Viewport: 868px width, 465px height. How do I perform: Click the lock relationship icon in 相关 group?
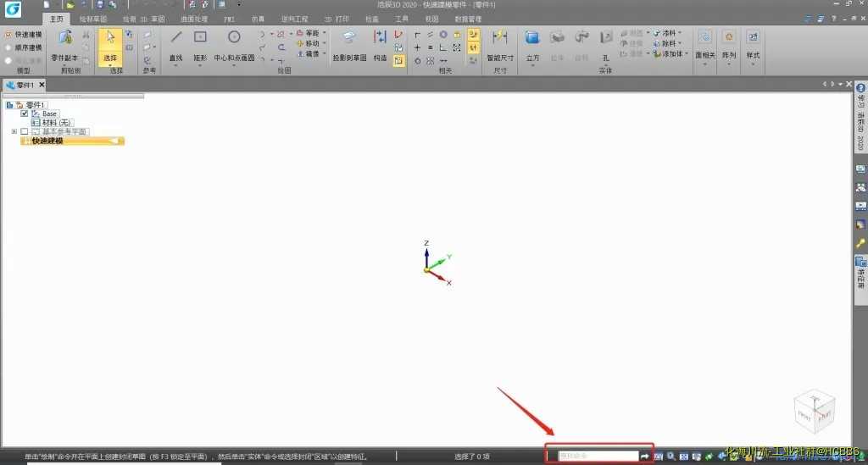pos(457,34)
